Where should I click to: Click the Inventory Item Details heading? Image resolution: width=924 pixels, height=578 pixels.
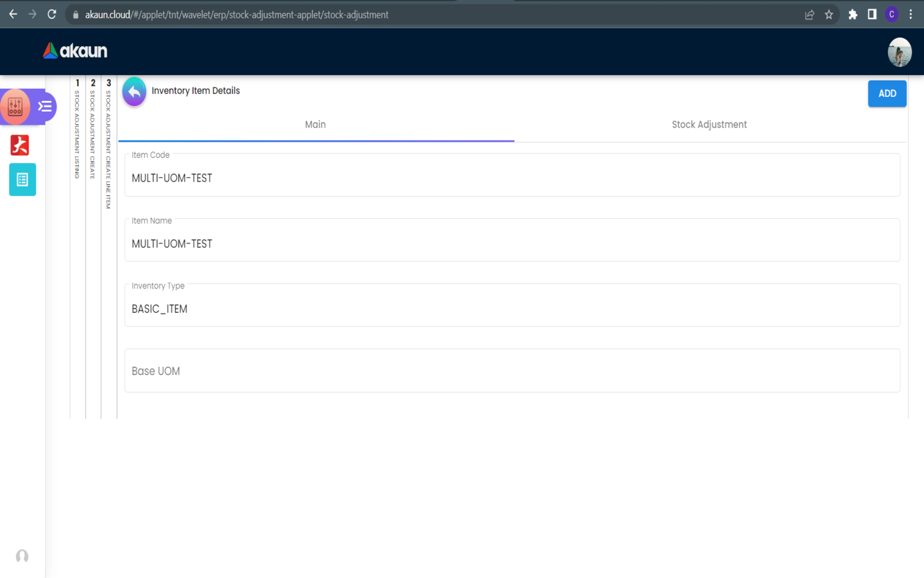(196, 91)
